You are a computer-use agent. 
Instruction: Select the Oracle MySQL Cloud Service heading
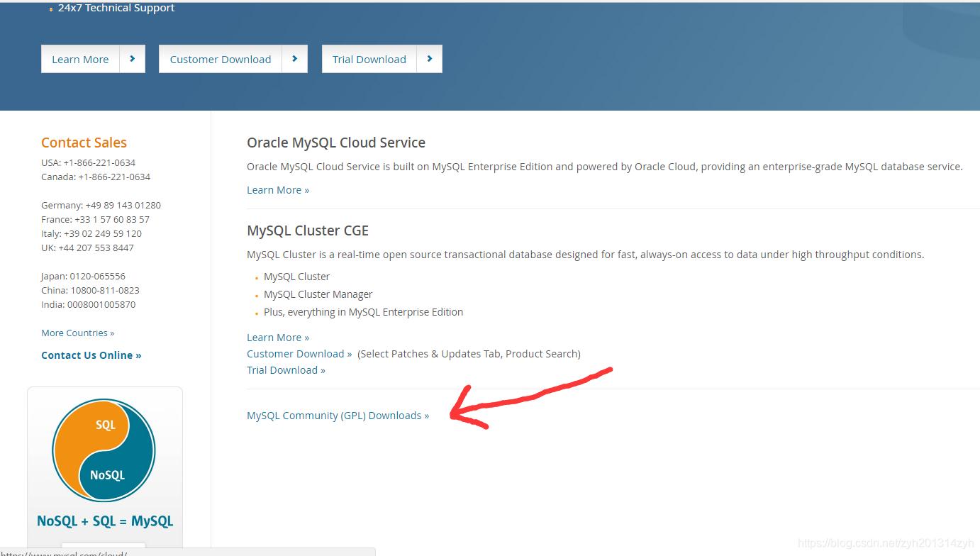[x=336, y=143]
